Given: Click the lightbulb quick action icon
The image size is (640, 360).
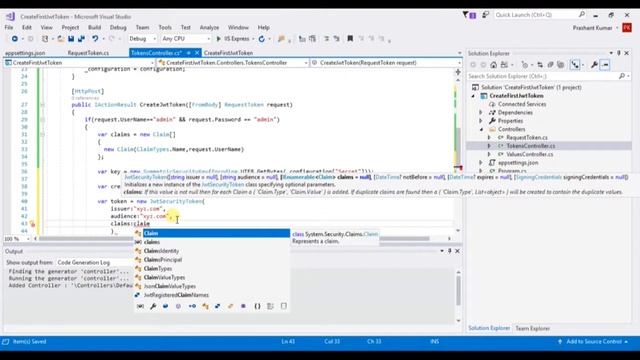Looking at the screenshot, I should tap(32, 224).
